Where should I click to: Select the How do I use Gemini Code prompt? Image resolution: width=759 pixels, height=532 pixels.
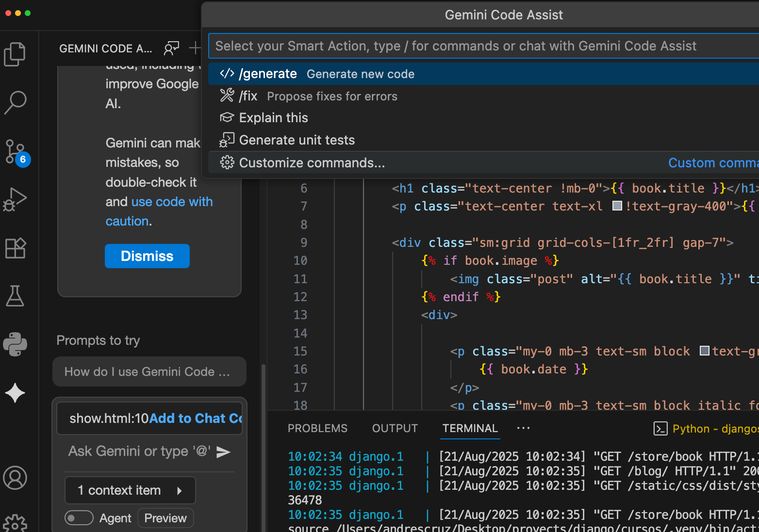tap(149, 371)
